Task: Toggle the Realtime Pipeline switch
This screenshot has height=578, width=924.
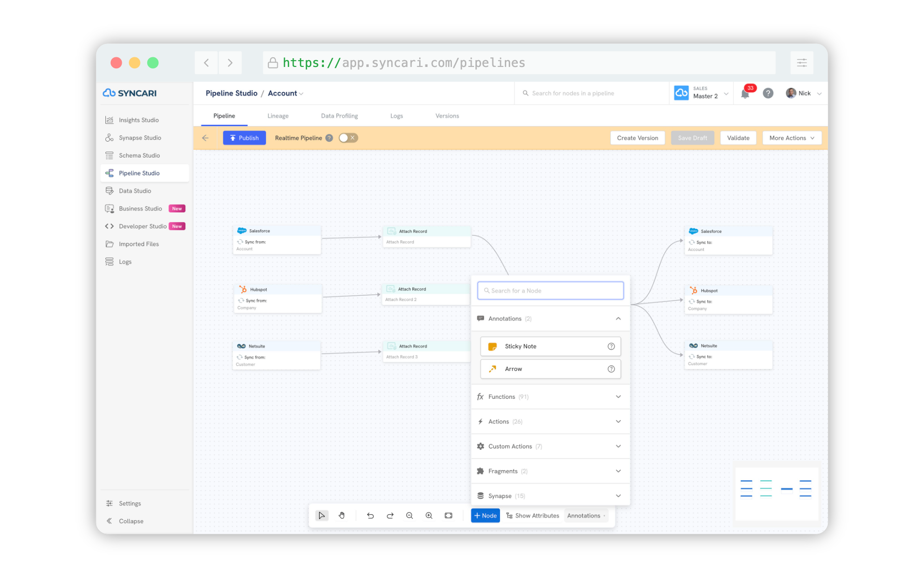Action: pos(348,138)
